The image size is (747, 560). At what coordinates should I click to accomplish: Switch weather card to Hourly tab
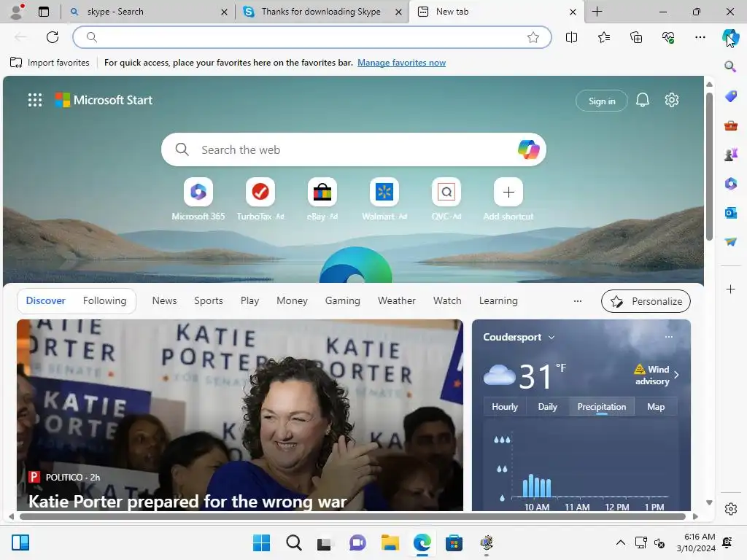pyautogui.click(x=505, y=407)
